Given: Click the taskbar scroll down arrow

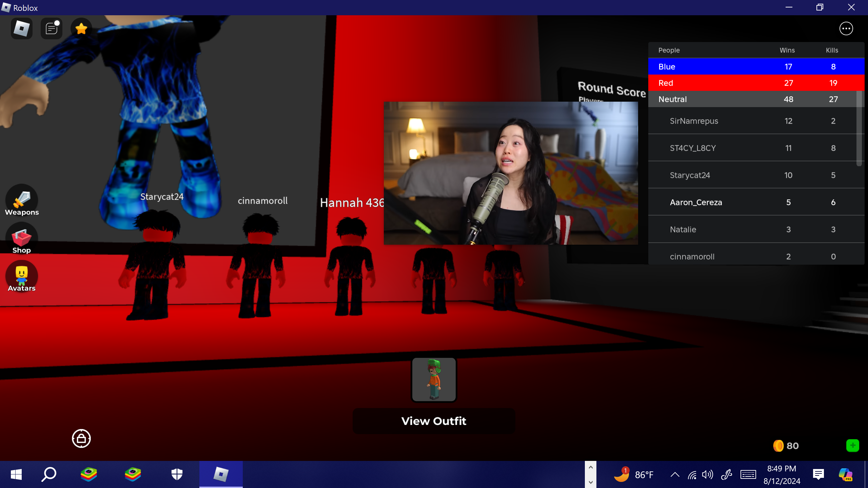Looking at the screenshot, I should coord(591,482).
